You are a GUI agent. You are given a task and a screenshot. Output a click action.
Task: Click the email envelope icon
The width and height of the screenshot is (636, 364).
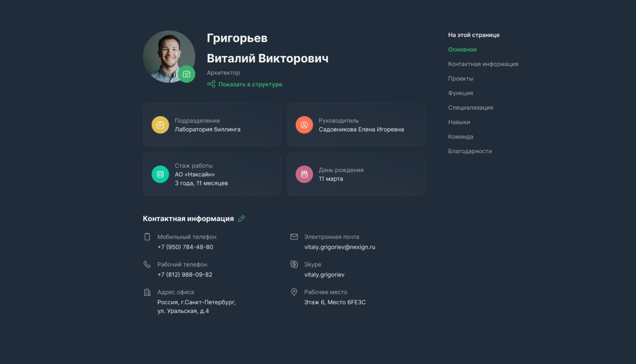coord(294,237)
